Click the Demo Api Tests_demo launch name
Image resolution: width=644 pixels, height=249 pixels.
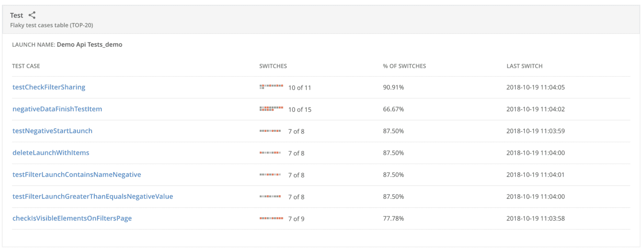click(90, 45)
